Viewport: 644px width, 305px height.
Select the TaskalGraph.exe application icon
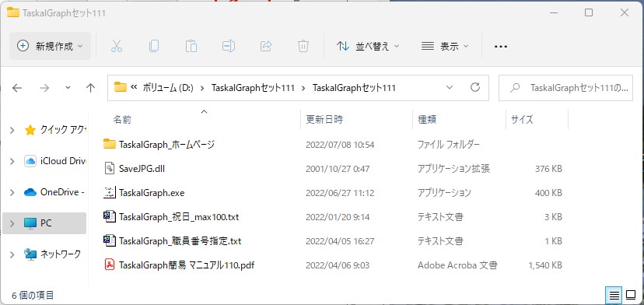coord(109,192)
